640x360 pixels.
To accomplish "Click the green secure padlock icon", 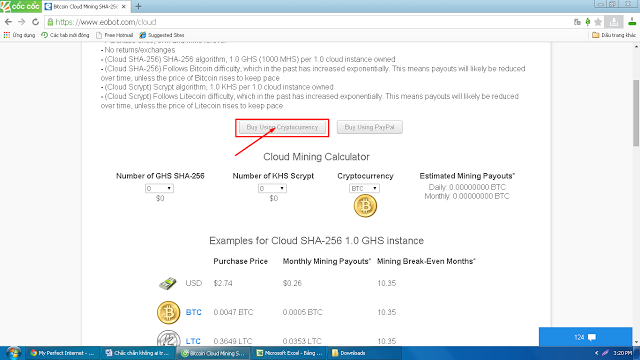I will coord(50,22).
